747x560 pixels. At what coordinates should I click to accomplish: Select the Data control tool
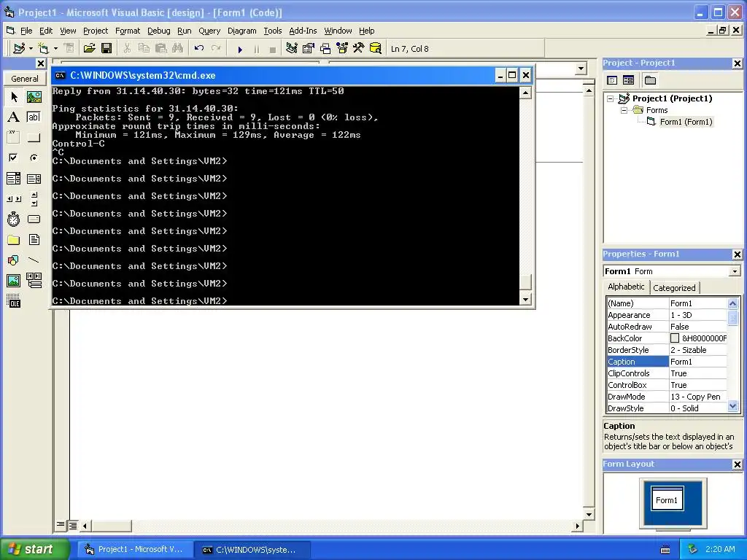34,281
